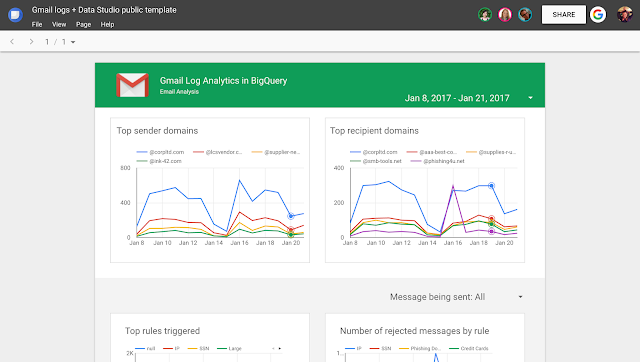
Task: Toggle @ink-42.com series in sender legend
Action: (159, 161)
